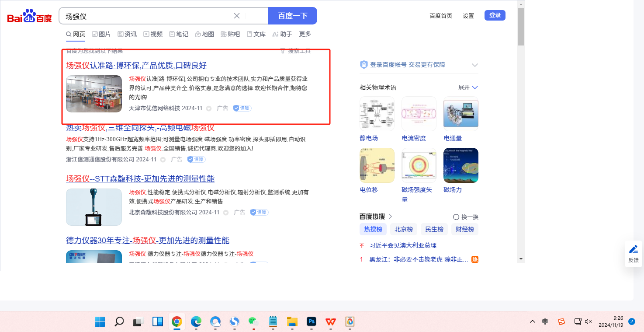644x332 pixels.
Task: Click the Baidu logo
Action: [29, 16]
